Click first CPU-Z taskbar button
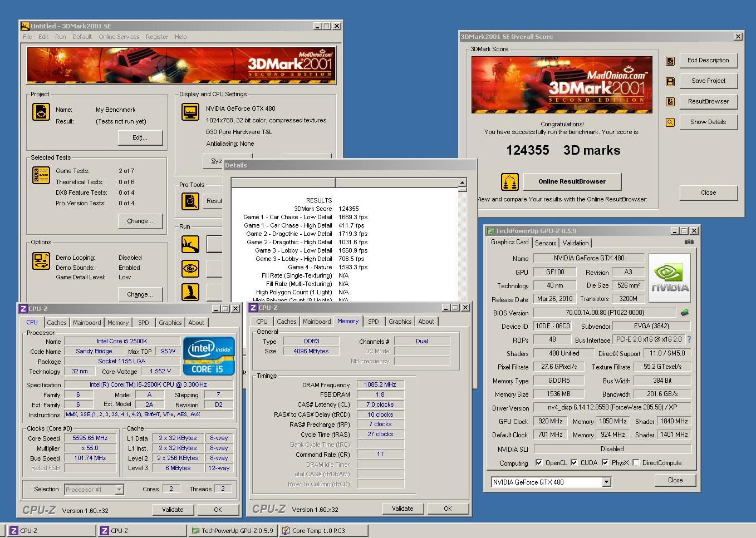The width and height of the screenshot is (756, 538). pos(51,531)
